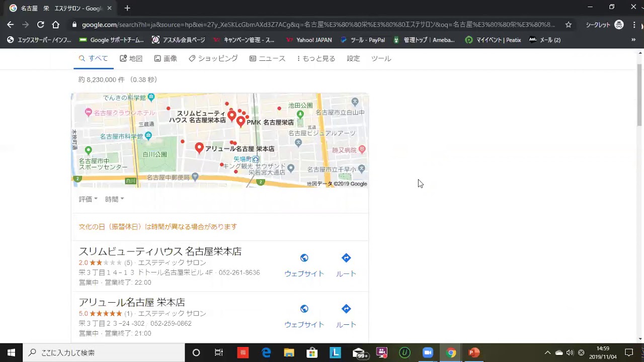This screenshot has height=362, width=644.
Task: Open the 設定 search settings
Action: click(x=353, y=58)
